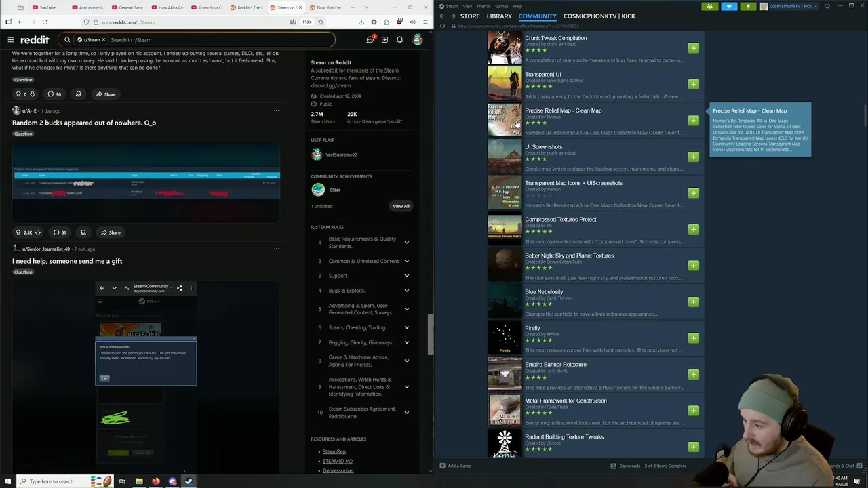
Task: Open Steam STORE tab
Action: [470, 16]
